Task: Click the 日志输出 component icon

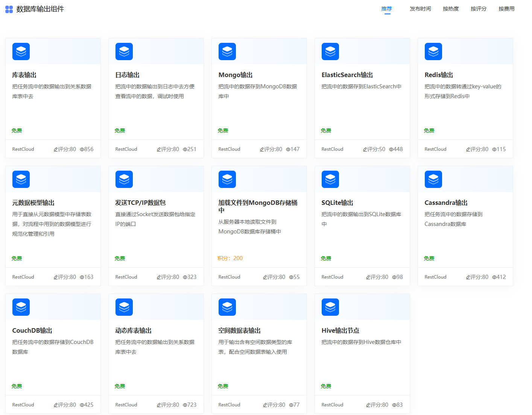Action: point(124,51)
